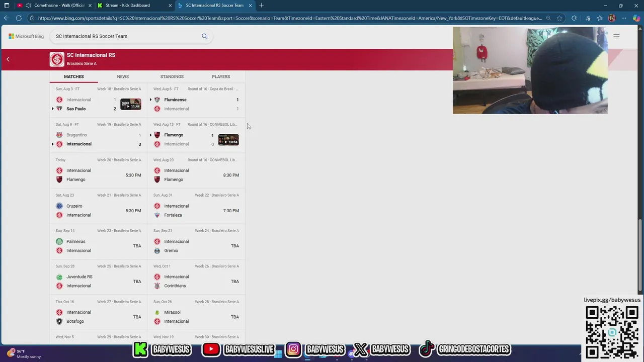Open Internacional vs Sao Paulo Aug 3 match

[x=99, y=100]
